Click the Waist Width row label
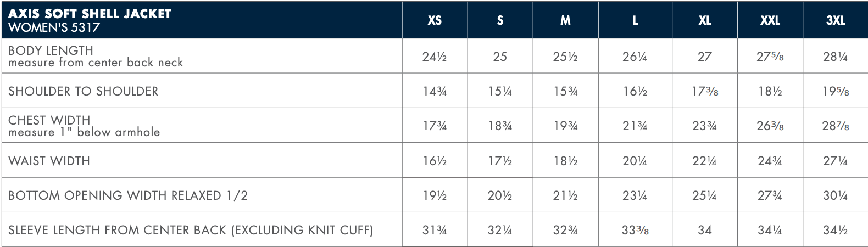The image size is (868, 247). 49,161
